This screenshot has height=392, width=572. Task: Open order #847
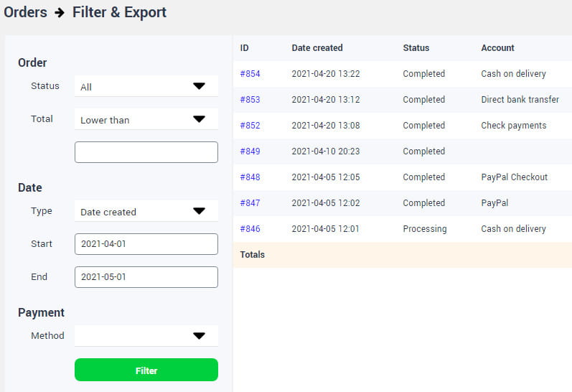[x=250, y=203]
